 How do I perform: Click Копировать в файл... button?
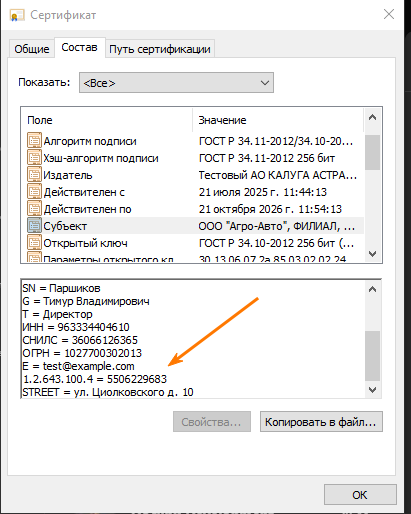coord(321,422)
